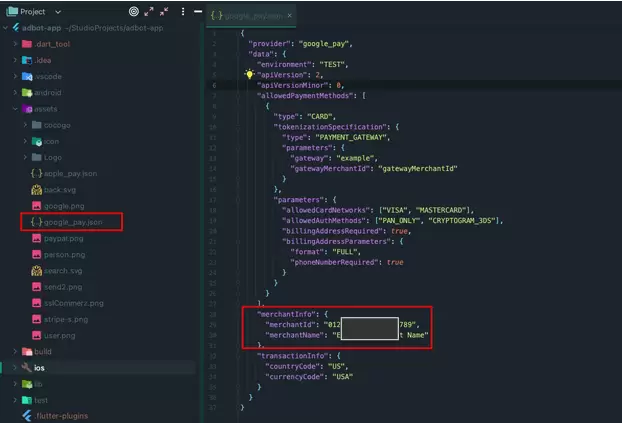Select user.png in the project tree
This screenshot has height=423, width=622.
click(60, 336)
